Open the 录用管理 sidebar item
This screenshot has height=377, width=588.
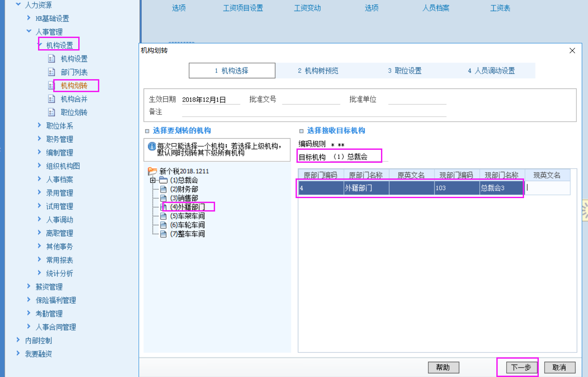[60, 193]
